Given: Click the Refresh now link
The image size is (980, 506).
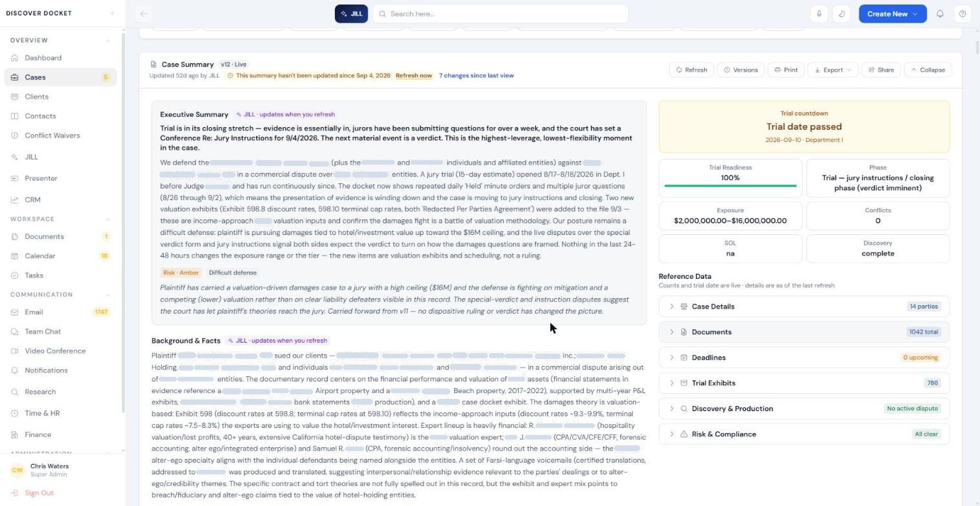Looking at the screenshot, I should coord(414,76).
